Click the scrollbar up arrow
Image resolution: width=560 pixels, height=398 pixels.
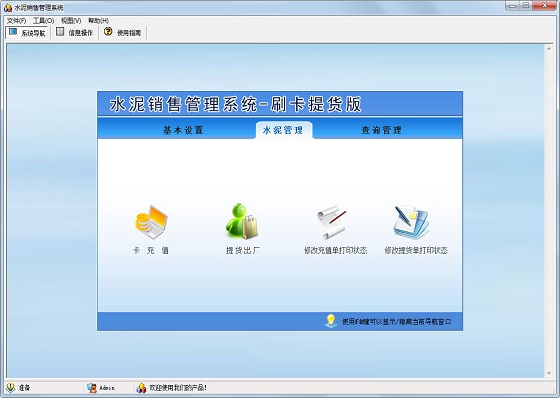tap(549, 49)
